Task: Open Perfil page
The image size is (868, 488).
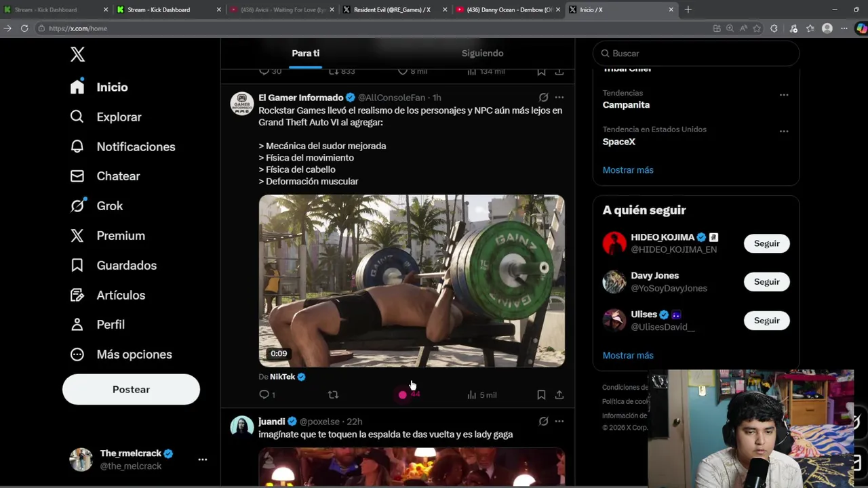Action: (x=98, y=325)
